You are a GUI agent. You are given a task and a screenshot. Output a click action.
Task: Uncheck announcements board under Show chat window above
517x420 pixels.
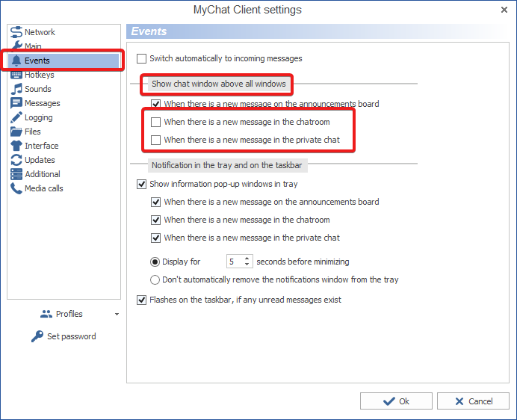point(155,104)
